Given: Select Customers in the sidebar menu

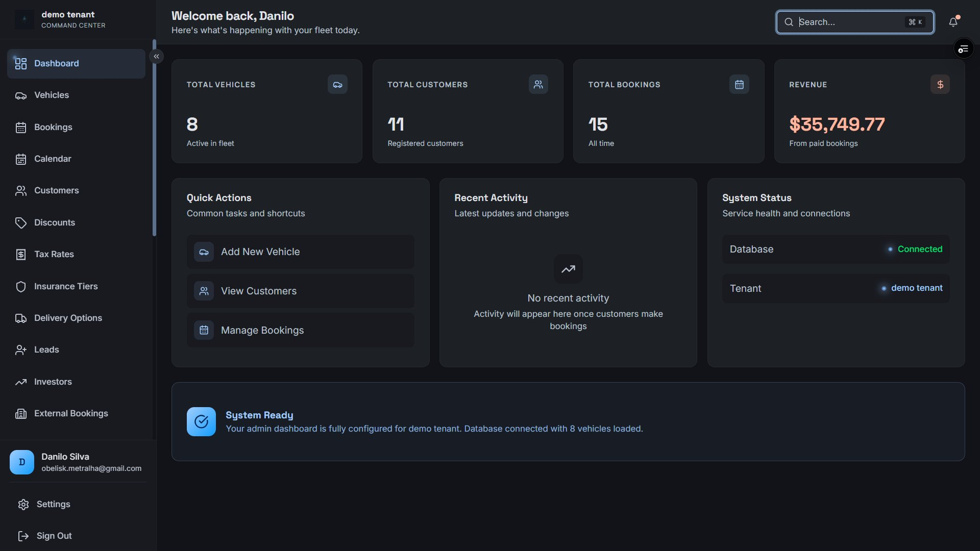Looking at the screenshot, I should [76, 191].
